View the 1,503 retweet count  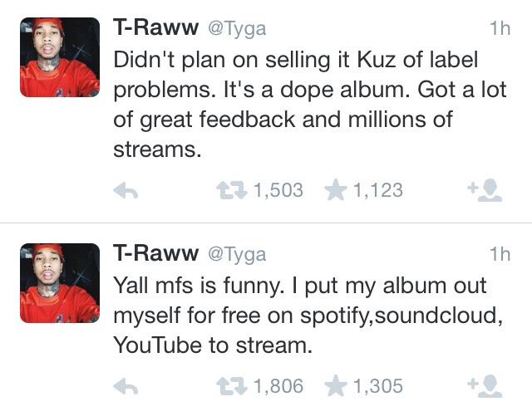point(278,191)
